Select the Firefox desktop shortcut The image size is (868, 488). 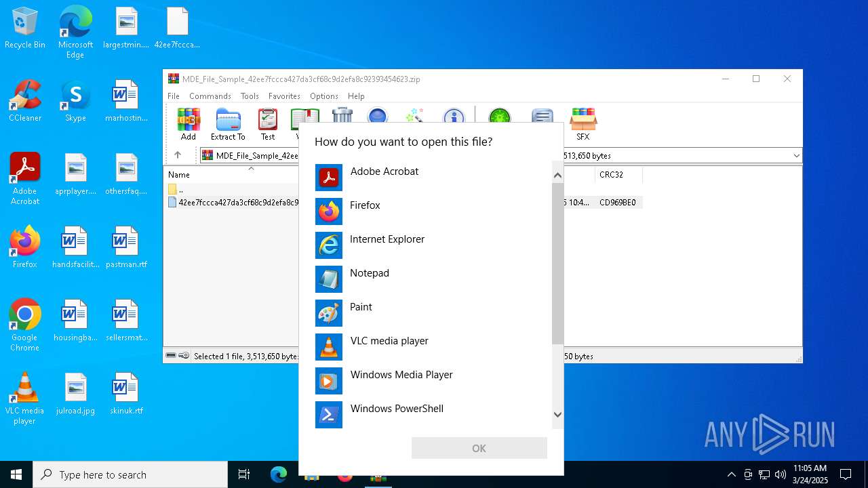25,247
